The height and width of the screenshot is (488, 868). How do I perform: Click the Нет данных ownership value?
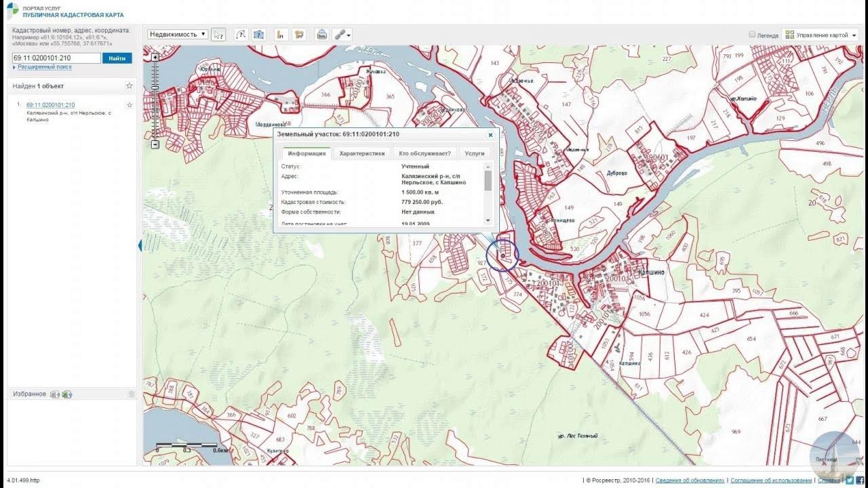coord(418,211)
